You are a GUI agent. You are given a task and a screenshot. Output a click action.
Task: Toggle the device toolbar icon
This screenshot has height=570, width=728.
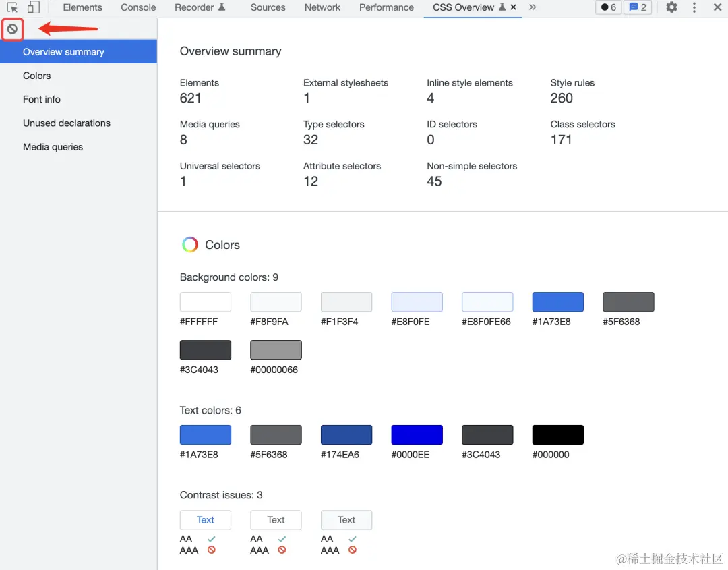34,7
